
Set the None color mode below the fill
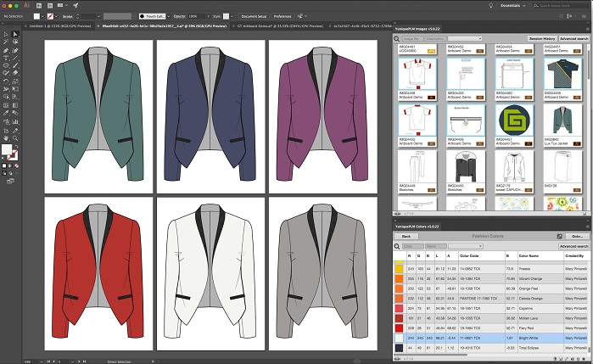click(x=15, y=166)
